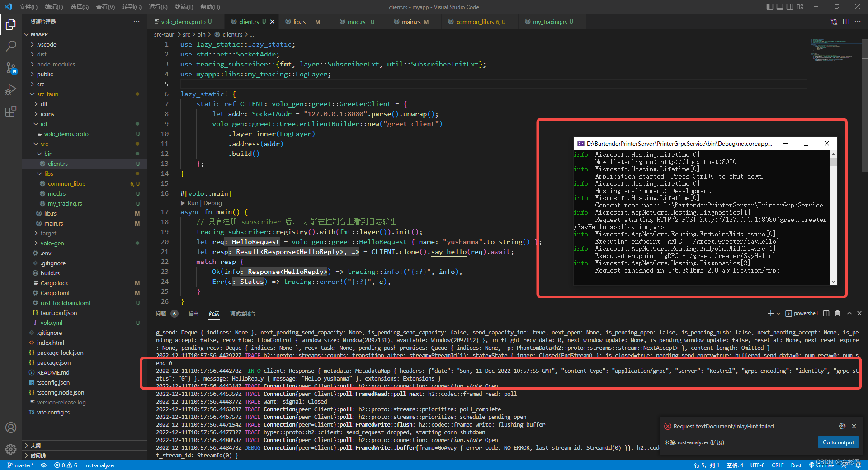
Task: Click the powershell terminal label
Action: pos(806,313)
